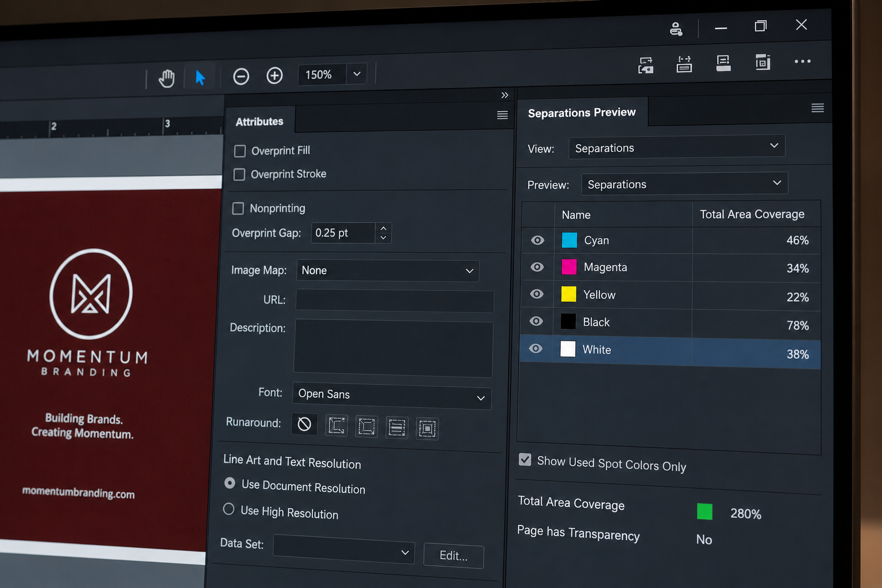This screenshot has width=882, height=588.
Task: Click into the Description text area
Action: (x=393, y=349)
